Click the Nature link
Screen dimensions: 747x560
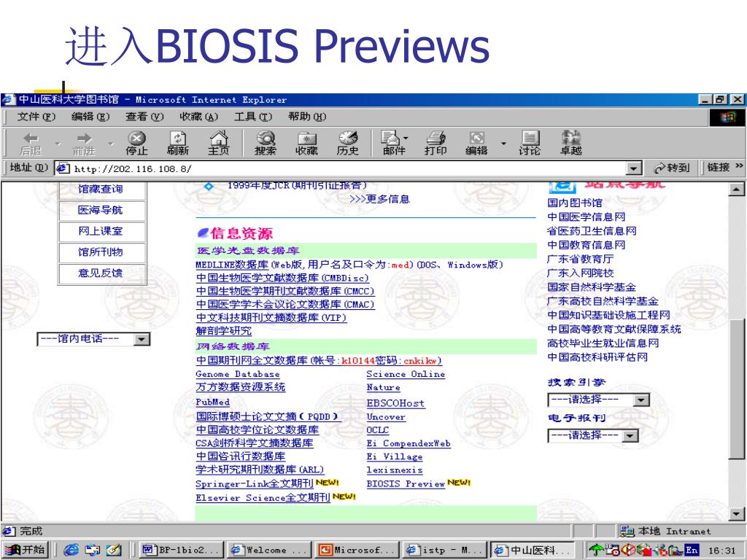click(384, 388)
